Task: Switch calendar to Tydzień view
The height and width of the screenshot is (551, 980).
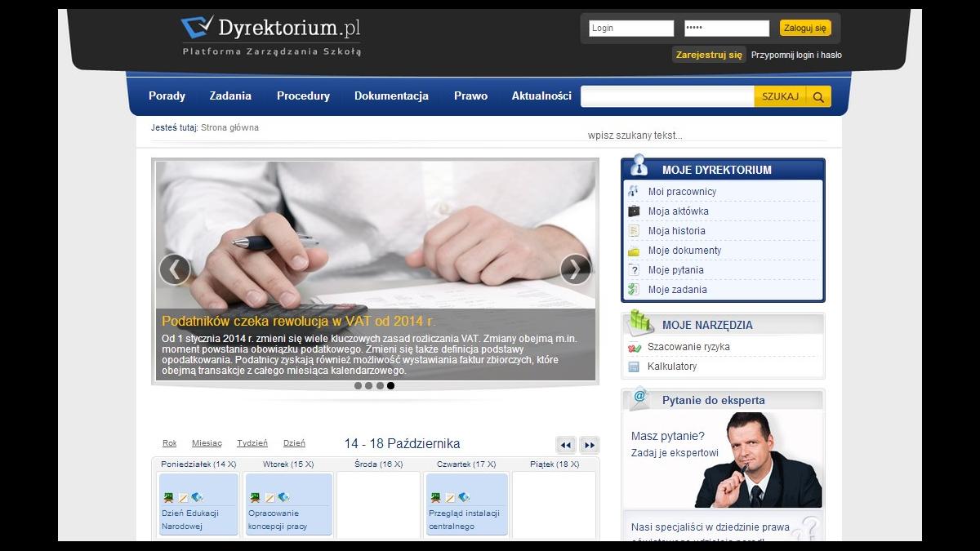Action: pyautogui.click(x=252, y=443)
